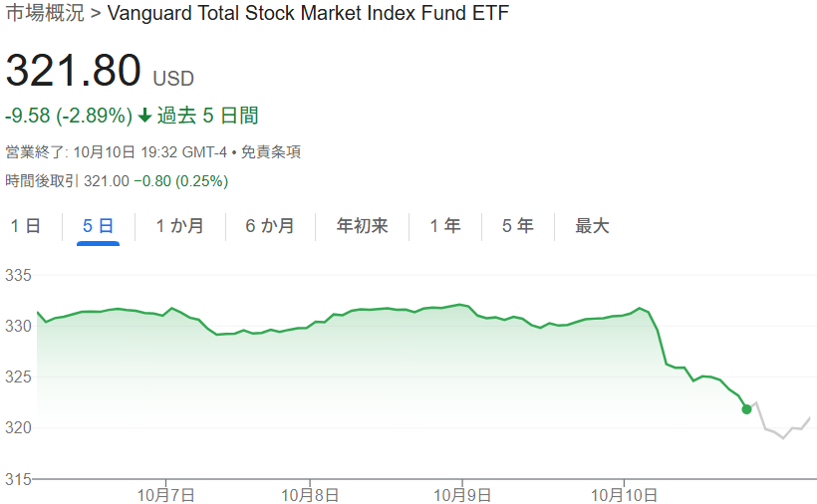Show the 1か月 chart range
Image resolution: width=817 pixels, height=504 pixels.
tap(179, 226)
